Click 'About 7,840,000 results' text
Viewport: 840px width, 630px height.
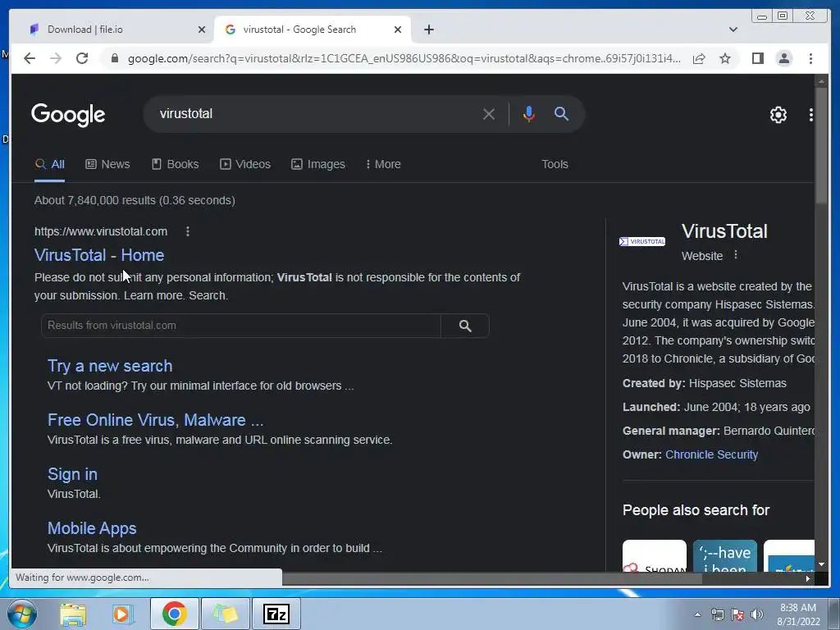pyautogui.click(x=135, y=200)
